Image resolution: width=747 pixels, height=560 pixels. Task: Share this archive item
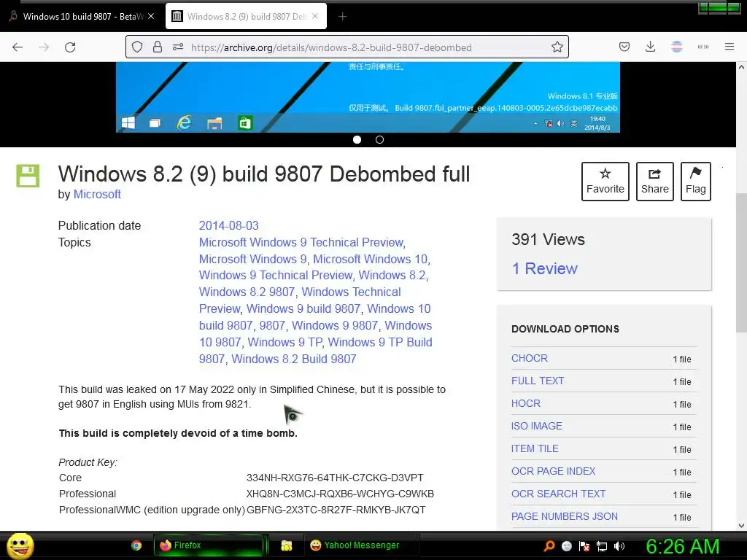[x=654, y=182]
